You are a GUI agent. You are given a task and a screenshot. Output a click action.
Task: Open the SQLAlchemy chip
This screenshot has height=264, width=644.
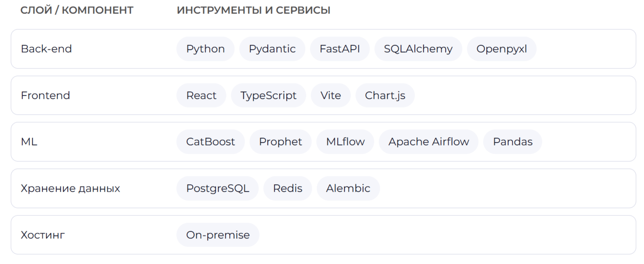coord(418,49)
